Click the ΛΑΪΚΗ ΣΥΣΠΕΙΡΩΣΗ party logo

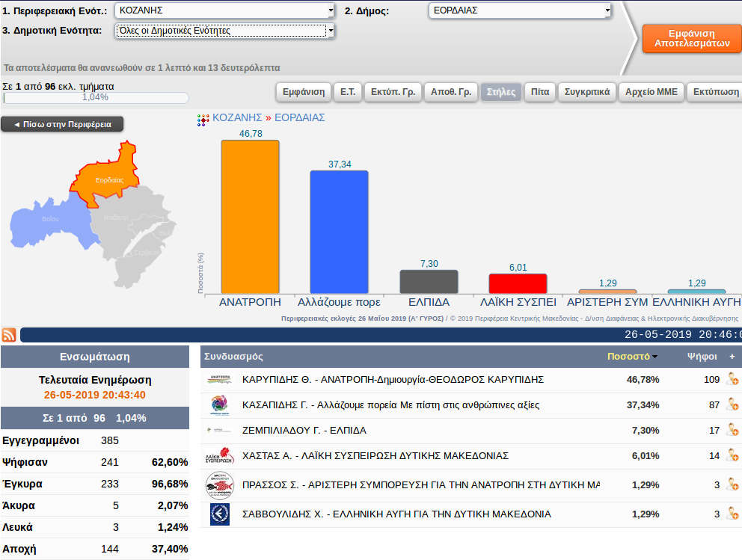coord(220,456)
